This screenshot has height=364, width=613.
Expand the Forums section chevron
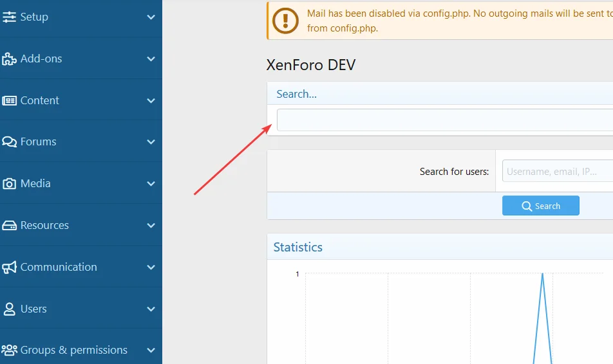pyautogui.click(x=151, y=142)
